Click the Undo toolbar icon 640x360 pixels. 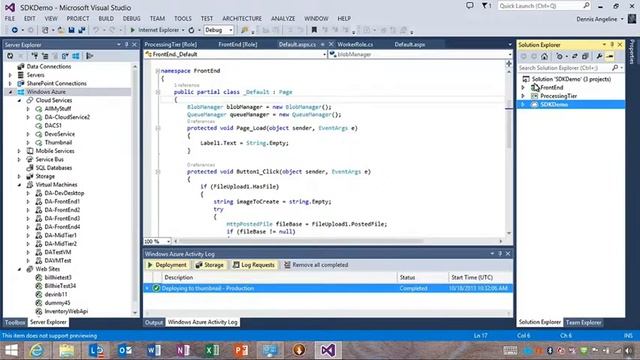point(96,30)
